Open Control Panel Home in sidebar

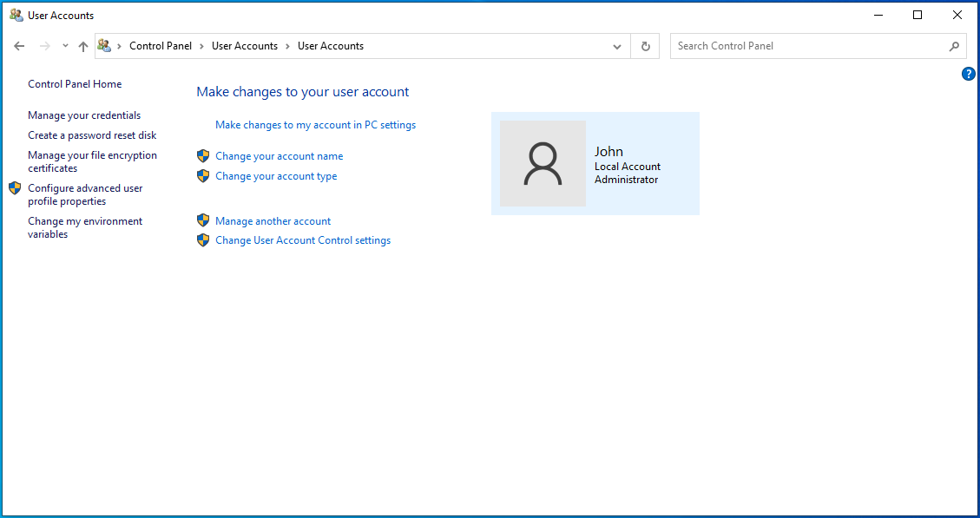coord(75,84)
